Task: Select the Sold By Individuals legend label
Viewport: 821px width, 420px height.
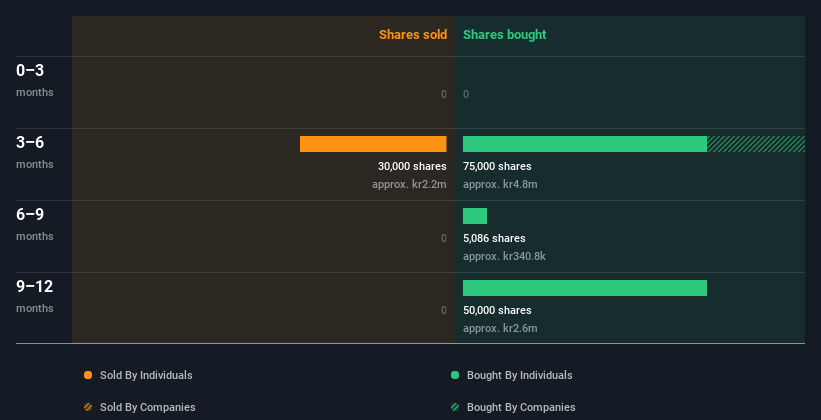Action: [x=146, y=375]
